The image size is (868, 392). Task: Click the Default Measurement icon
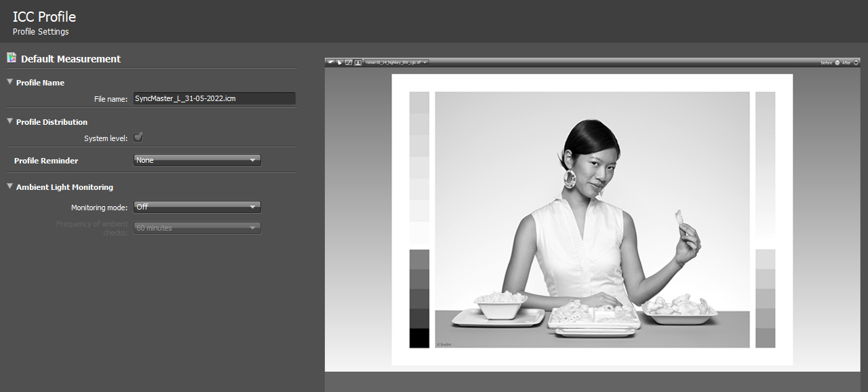point(12,58)
